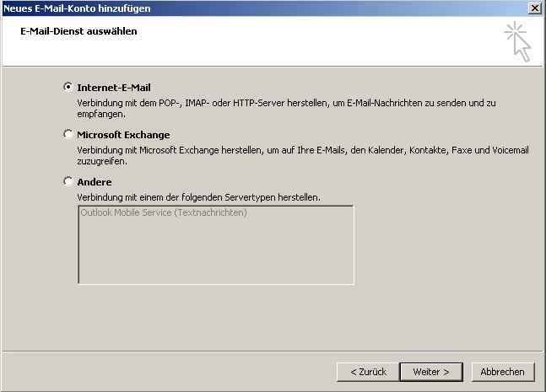Click empty area inside server type listbox
This screenshot has height=392, width=546.
coord(216,252)
